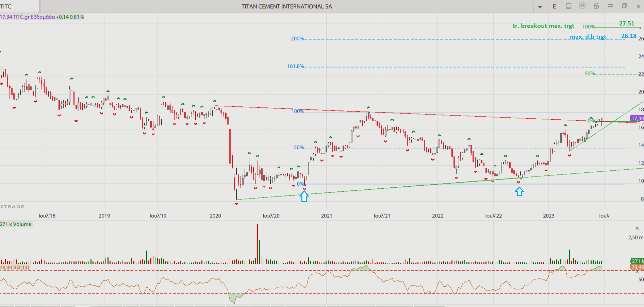
Task: Click the green 271 k volume tag
Action: click(x=637, y=261)
